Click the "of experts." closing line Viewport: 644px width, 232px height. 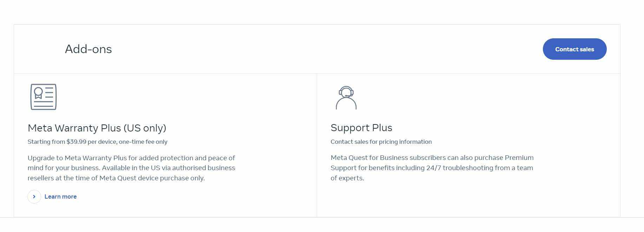pyautogui.click(x=347, y=178)
